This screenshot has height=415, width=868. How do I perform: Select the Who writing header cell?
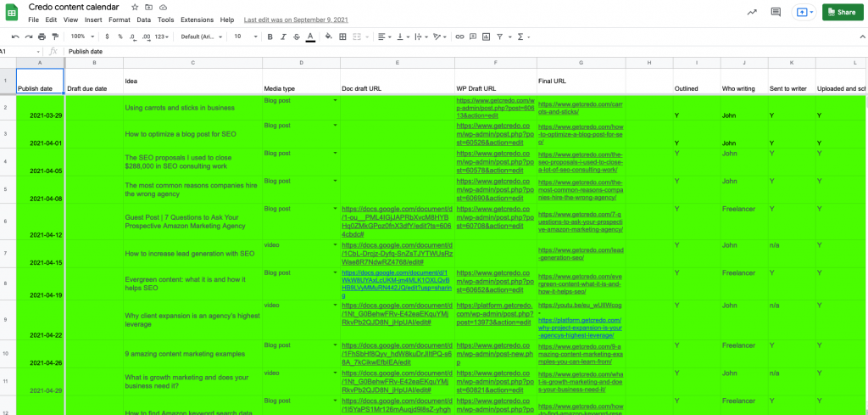pos(744,81)
